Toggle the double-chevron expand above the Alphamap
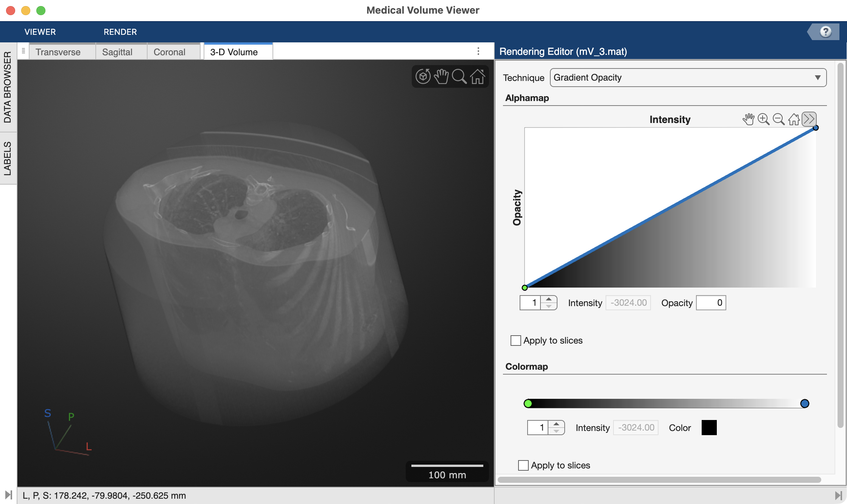This screenshot has width=847, height=504. (x=809, y=119)
